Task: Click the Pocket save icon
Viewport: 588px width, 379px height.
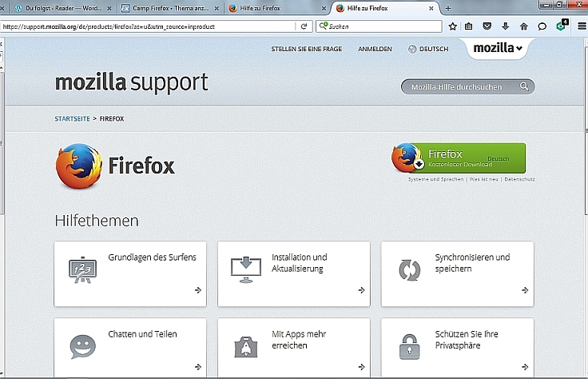Action: tap(487, 26)
